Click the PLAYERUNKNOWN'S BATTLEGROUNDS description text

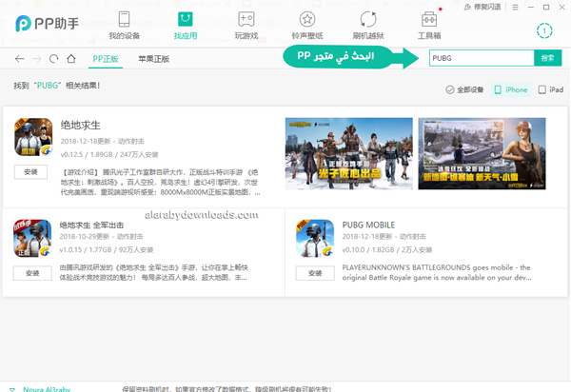[437, 273]
